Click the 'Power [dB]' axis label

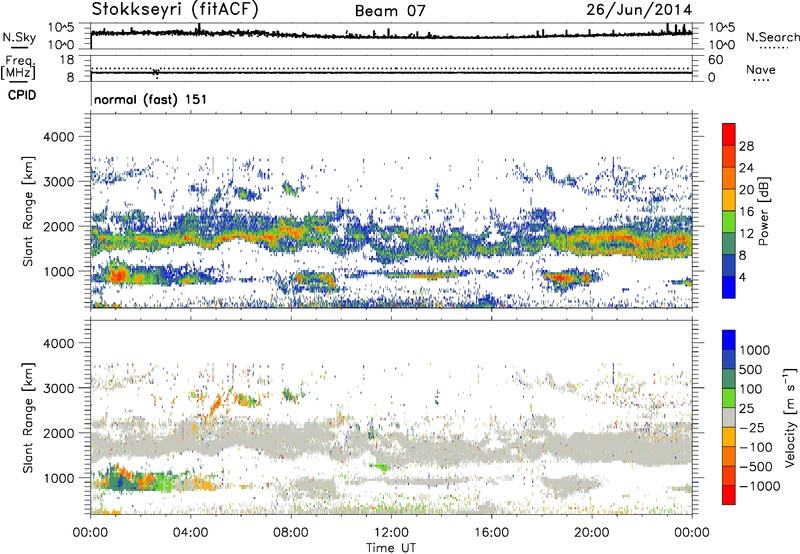tap(763, 211)
